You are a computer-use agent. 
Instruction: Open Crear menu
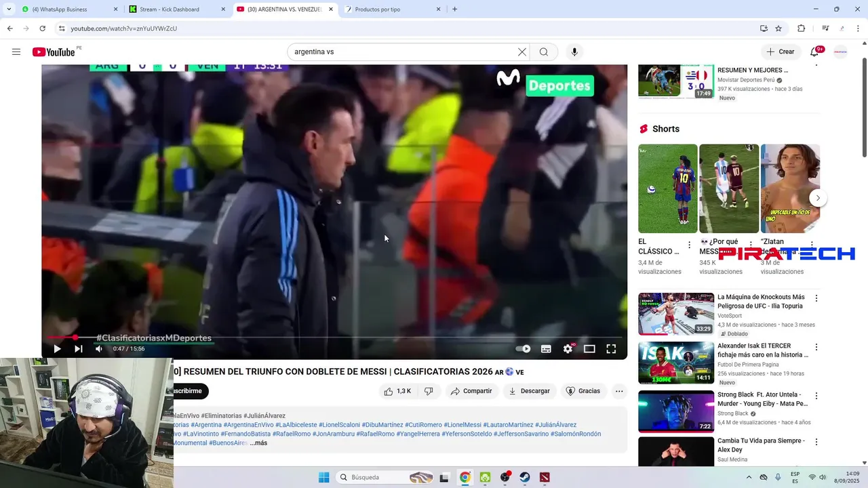coord(780,52)
